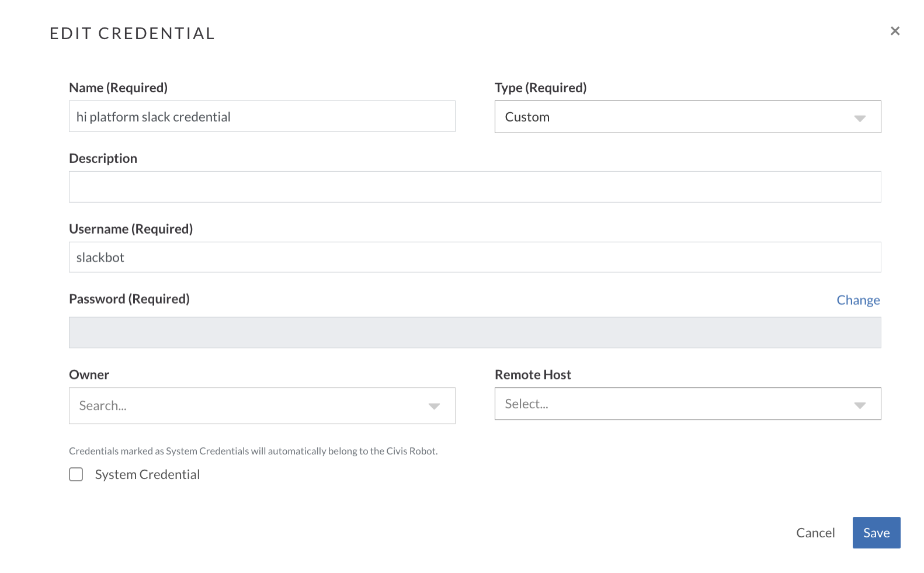The height and width of the screenshot is (573, 924).
Task: Cancel editing the credential
Action: point(815,533)
